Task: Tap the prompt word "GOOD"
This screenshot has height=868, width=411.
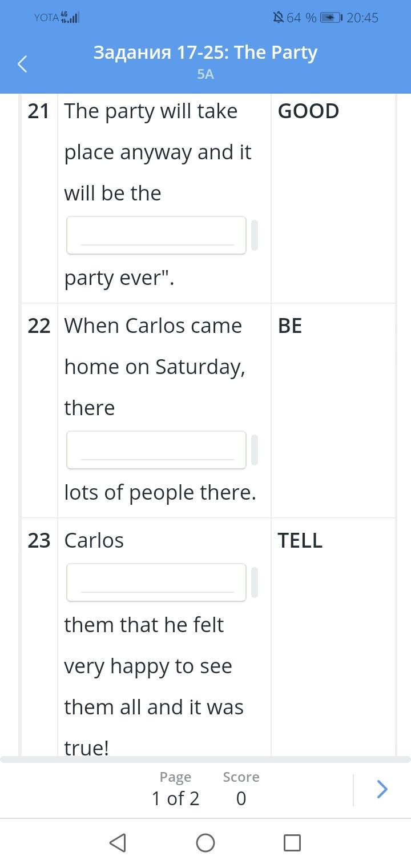Action: 308,111
